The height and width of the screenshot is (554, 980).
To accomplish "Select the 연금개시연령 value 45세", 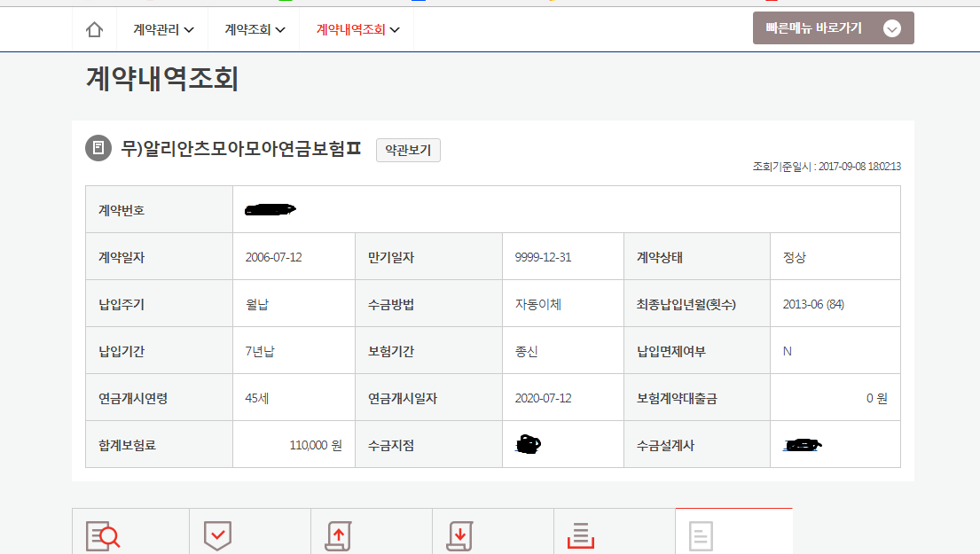I will tap(257, 399).
